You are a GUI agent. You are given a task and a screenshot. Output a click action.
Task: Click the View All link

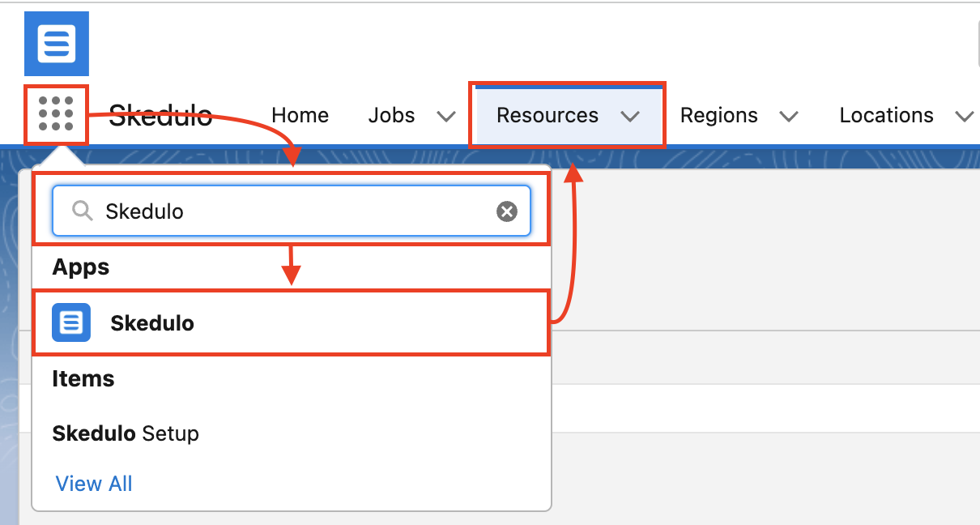(x=94, y=484)
